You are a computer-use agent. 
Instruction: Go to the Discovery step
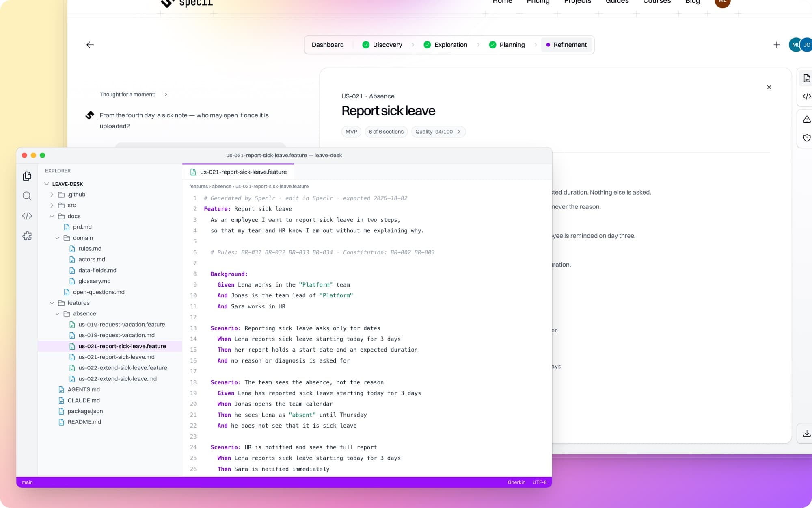pyautogui.click(x=382, y=45)
